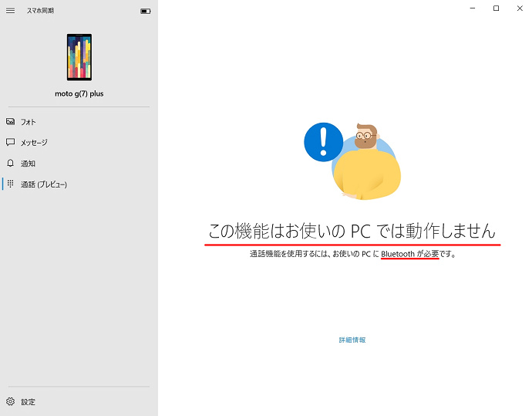Open the hamburger navigation menu
The height and width of the screenshot is (416, 532).
tap(11, 11)
